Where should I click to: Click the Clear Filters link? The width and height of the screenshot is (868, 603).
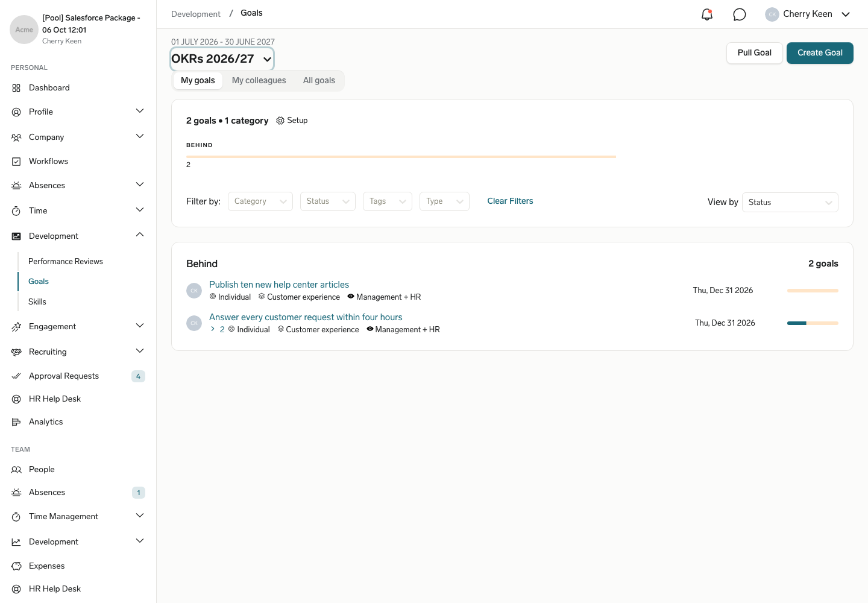pos(510,201)
